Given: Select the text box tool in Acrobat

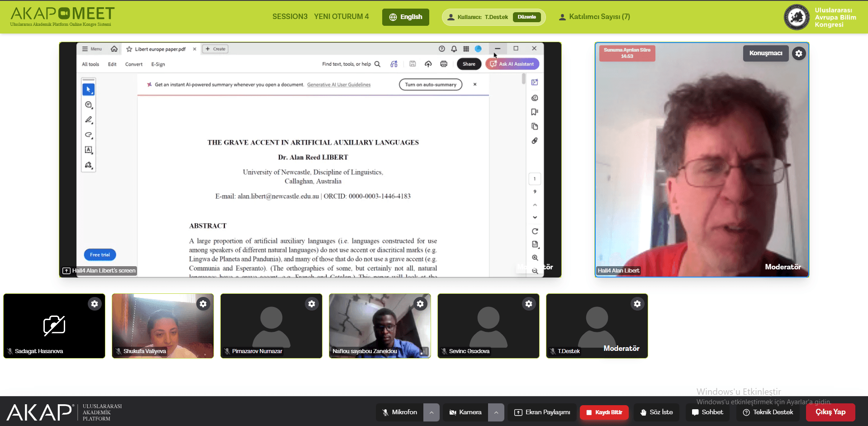Looking at the screenshot, I should coord(89,150).
